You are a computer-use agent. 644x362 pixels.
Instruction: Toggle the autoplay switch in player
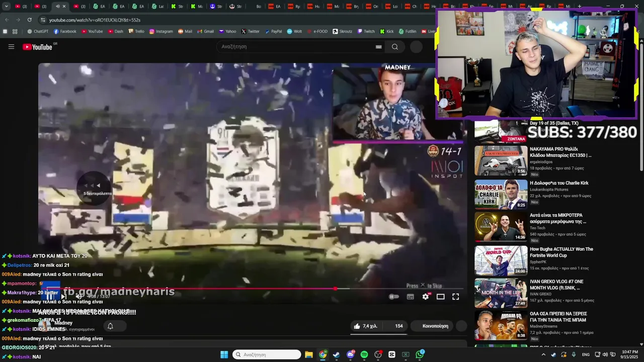[394, 297]
